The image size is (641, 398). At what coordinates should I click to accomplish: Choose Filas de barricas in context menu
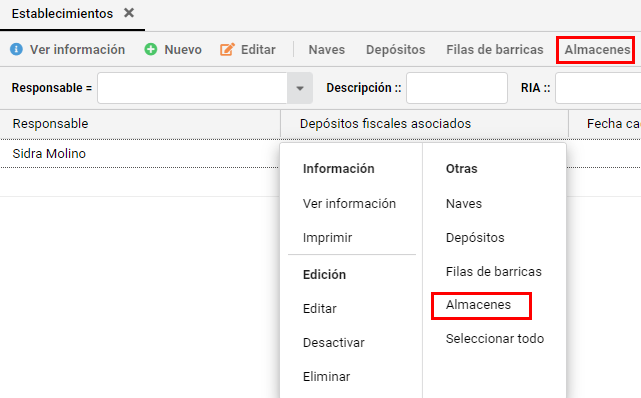(x=493, y=271)
